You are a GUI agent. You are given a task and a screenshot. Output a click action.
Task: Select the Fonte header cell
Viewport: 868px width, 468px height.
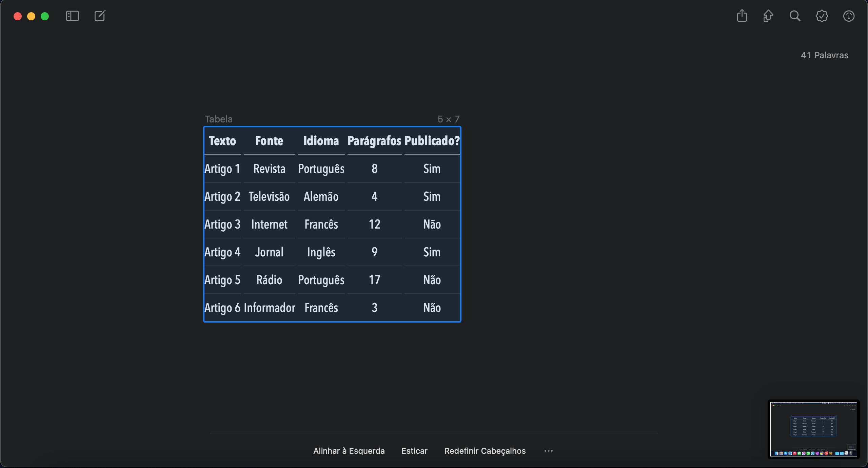tap(269, 141)
